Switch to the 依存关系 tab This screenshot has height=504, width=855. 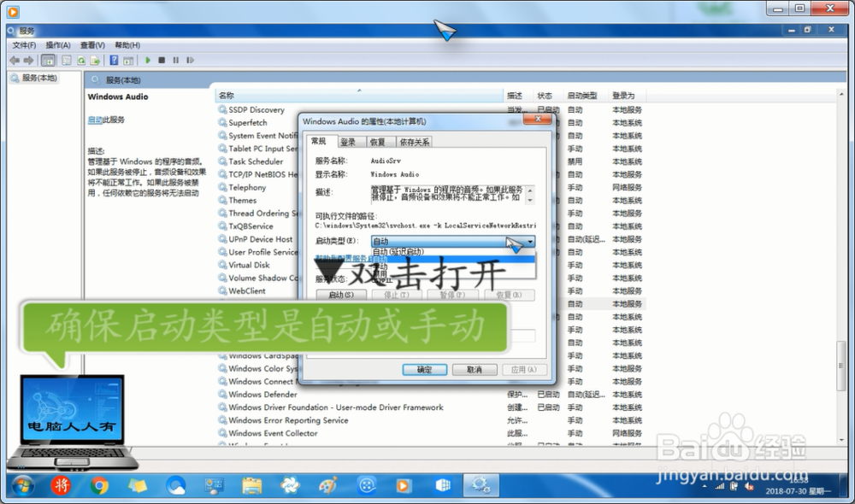(x=414, y=142)
